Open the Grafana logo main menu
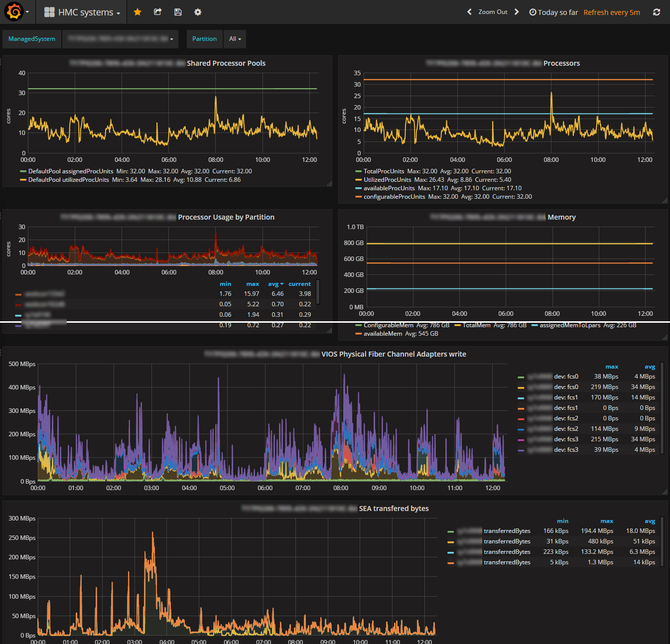Viewport: 670px width, 644px height. (14, 12)
